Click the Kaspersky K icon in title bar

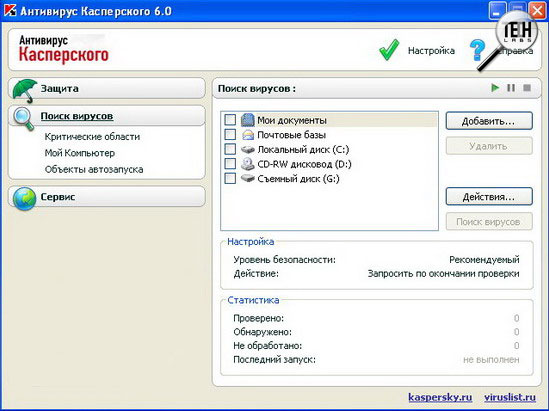click(x=10, y=11)
